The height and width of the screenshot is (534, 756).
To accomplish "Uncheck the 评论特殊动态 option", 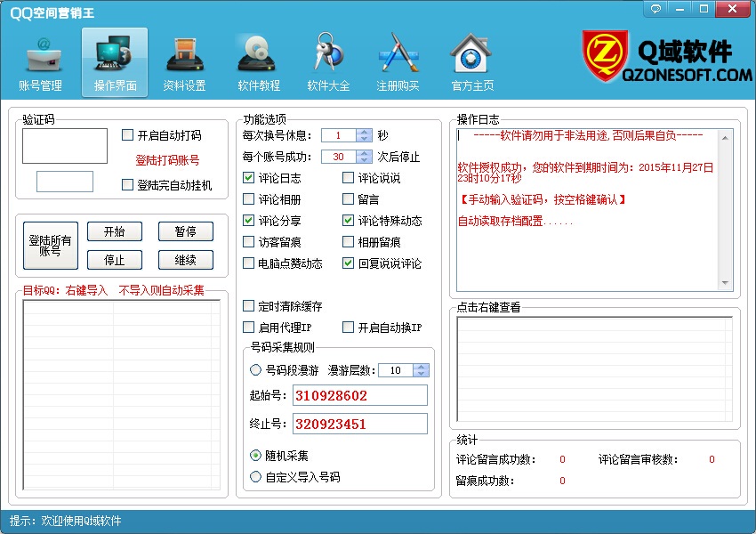I will (x=348, y=221).
